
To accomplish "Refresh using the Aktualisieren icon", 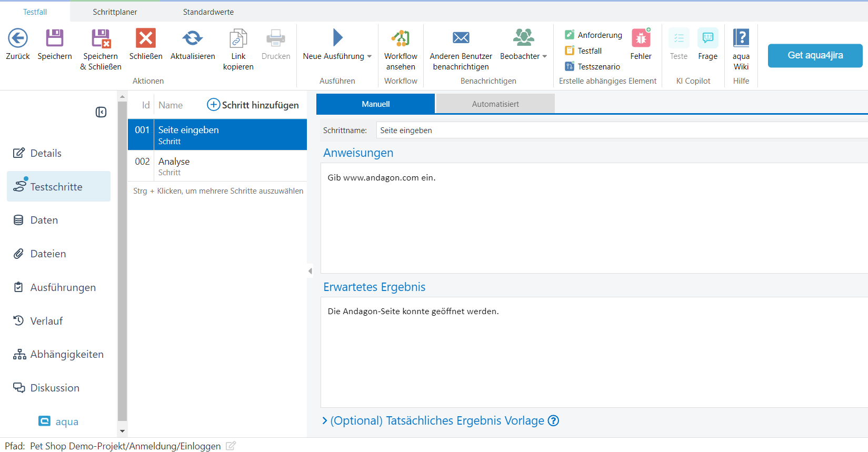I will point(193,38).
